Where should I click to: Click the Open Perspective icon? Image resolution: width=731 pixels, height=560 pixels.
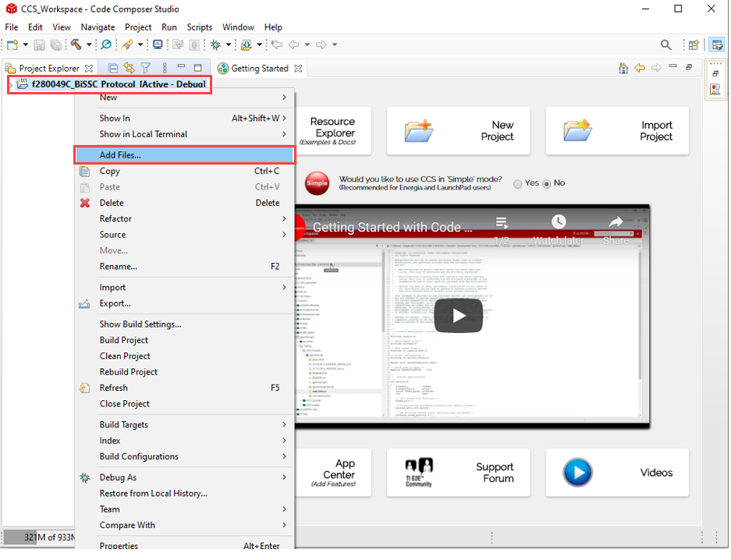tap(693, 45)
